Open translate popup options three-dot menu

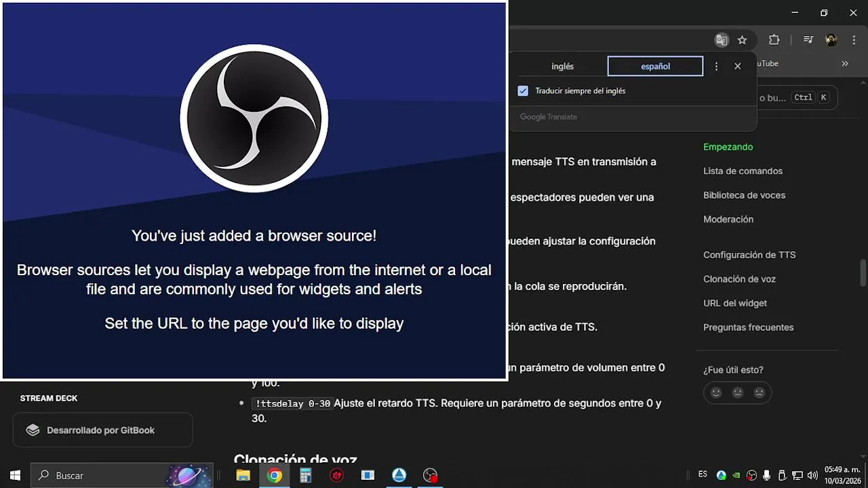717,66
